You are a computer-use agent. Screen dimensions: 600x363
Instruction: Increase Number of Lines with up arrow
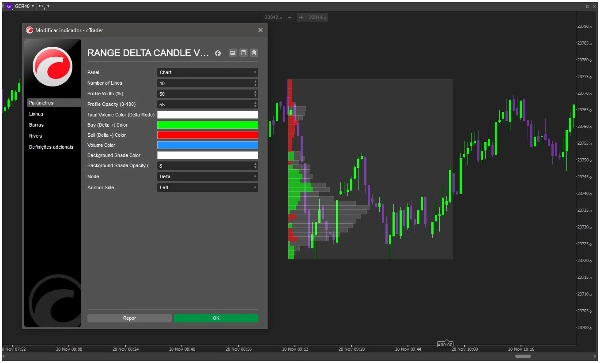click(x=256, y=81)
